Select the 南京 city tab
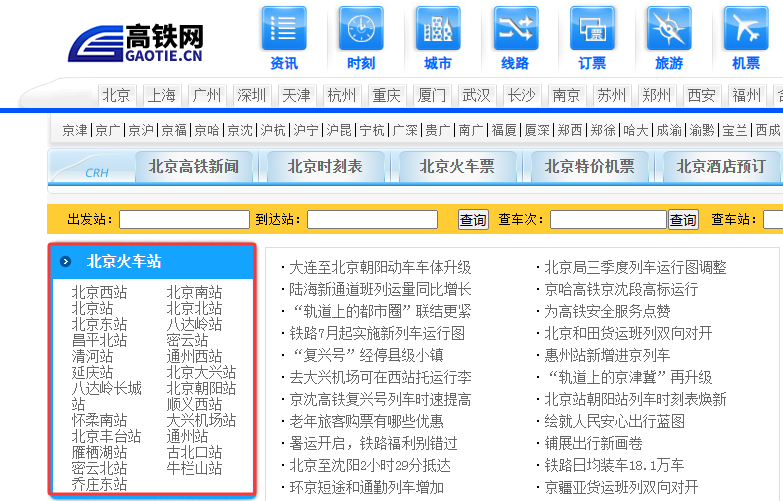 [566, 95]
